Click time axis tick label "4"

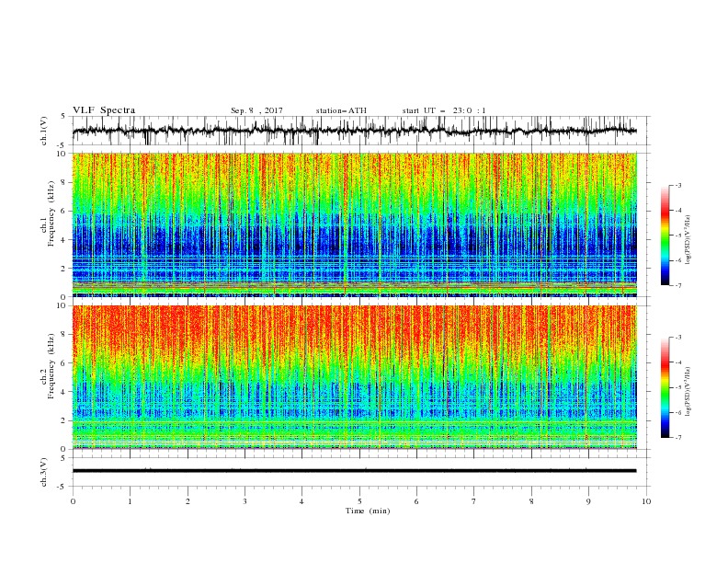pos(301,501)
